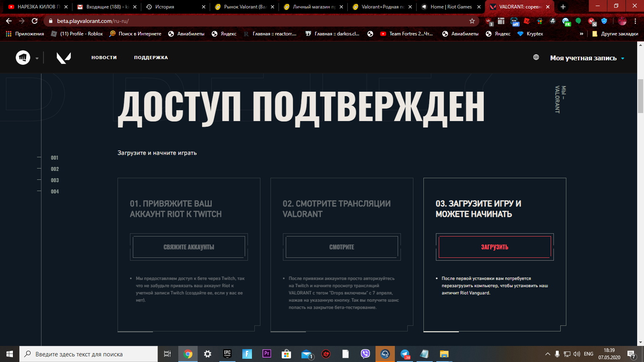
Task: Open the Chrome profile avatar
Action: click(622, 21)
